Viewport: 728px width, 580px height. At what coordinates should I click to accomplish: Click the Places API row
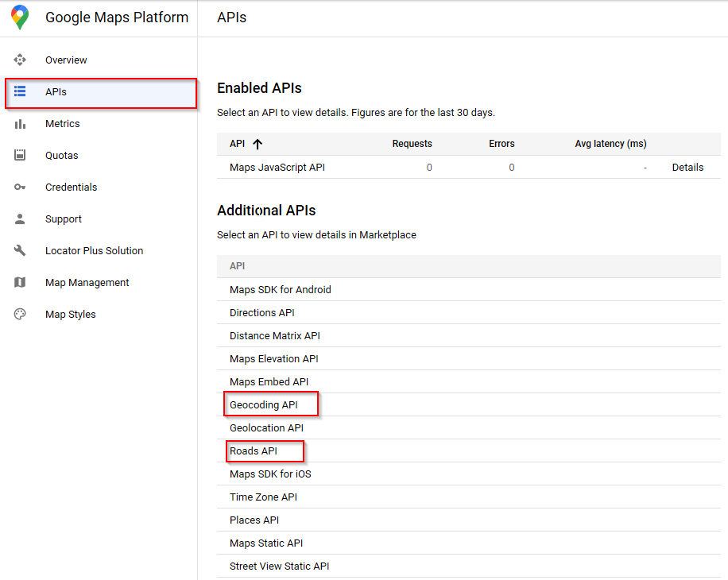tap(254, 520)
